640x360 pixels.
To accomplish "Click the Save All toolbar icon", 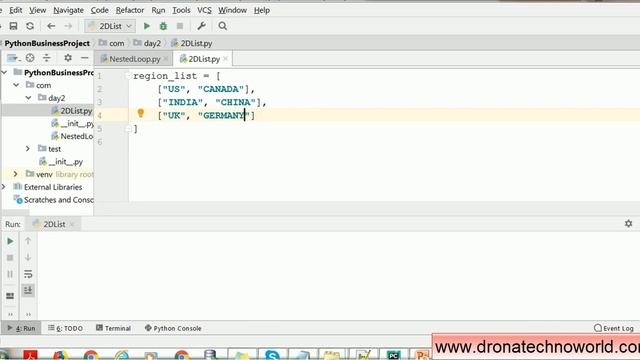I will tap(13, 26).
